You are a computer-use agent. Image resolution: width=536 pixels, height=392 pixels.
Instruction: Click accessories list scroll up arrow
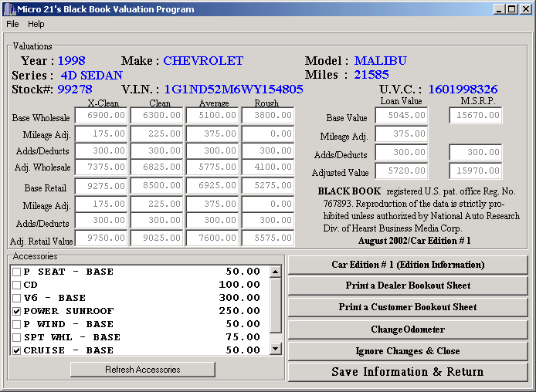[x=276, y=272]
